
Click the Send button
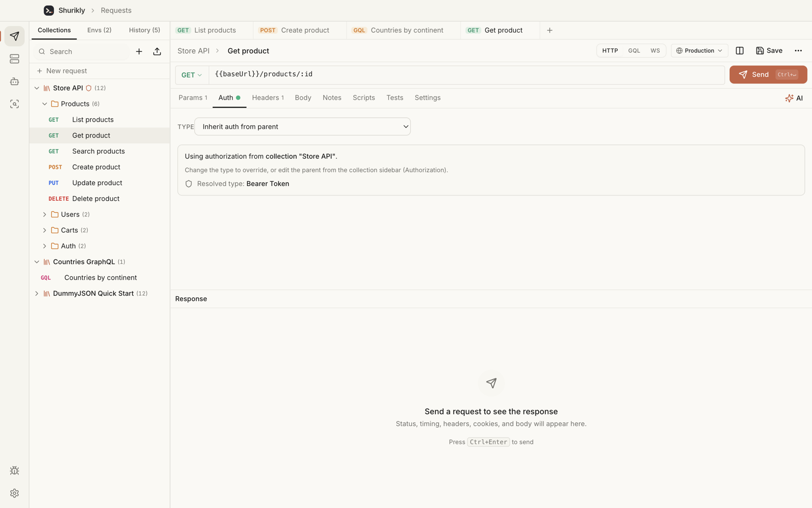(768, 75)
